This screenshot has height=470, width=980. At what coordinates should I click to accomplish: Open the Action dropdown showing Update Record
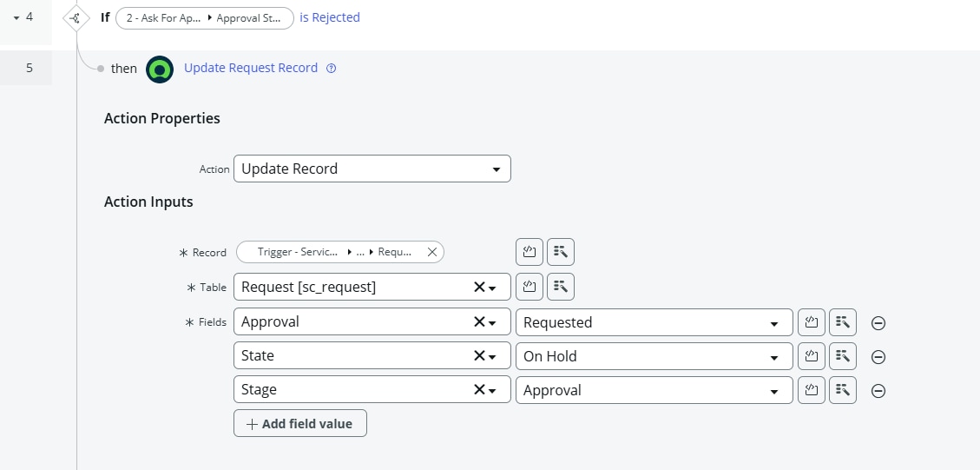click(372, 169)
